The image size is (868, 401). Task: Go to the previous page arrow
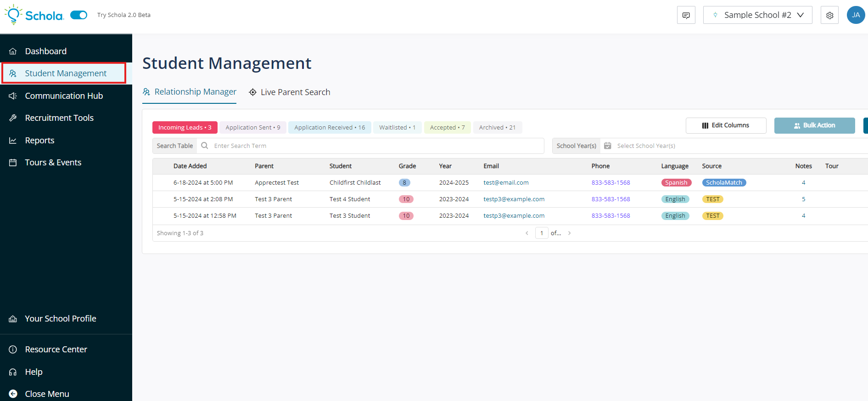pyautogui.click(x=527, y=233)
